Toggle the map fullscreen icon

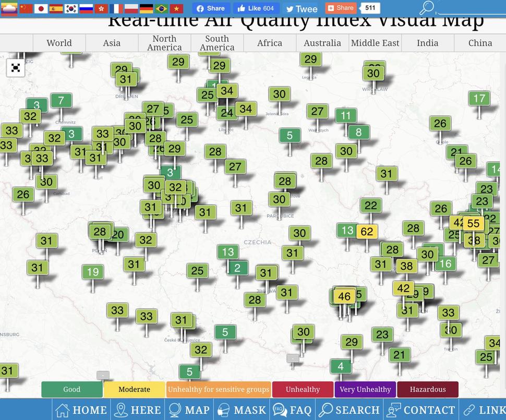click(x=16, y=68)
